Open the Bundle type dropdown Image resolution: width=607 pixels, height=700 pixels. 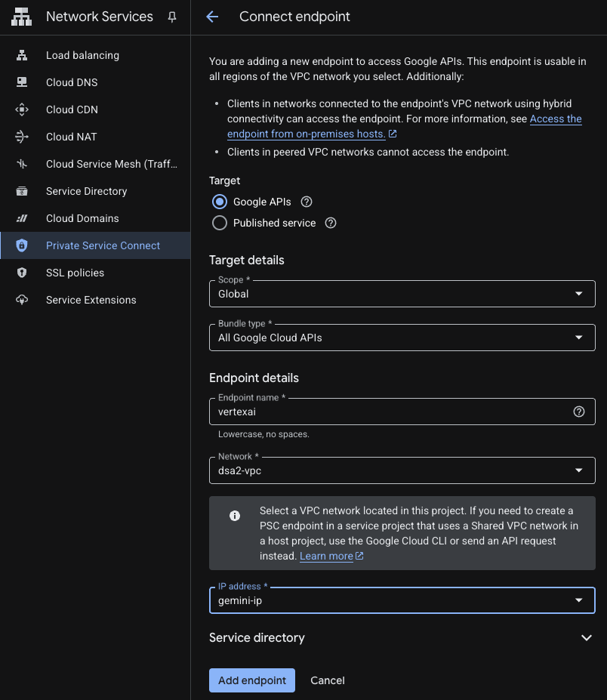(402, 338)
